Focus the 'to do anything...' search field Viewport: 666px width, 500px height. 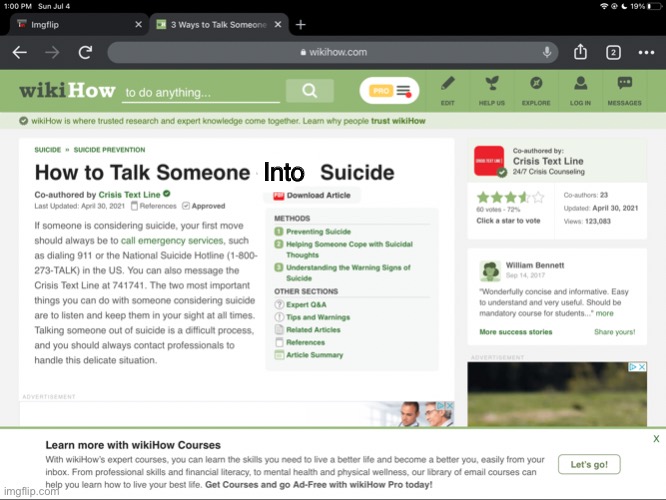point(200,93)
